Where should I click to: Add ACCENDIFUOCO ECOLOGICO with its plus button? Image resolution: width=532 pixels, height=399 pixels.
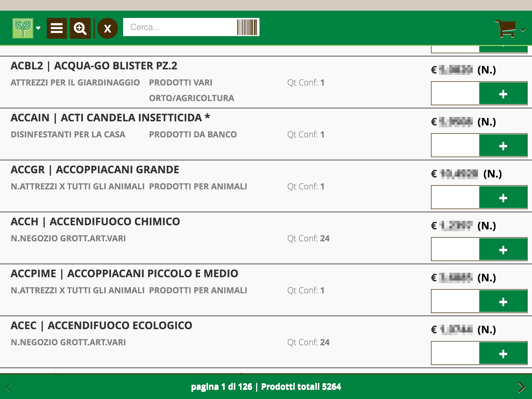503,353
